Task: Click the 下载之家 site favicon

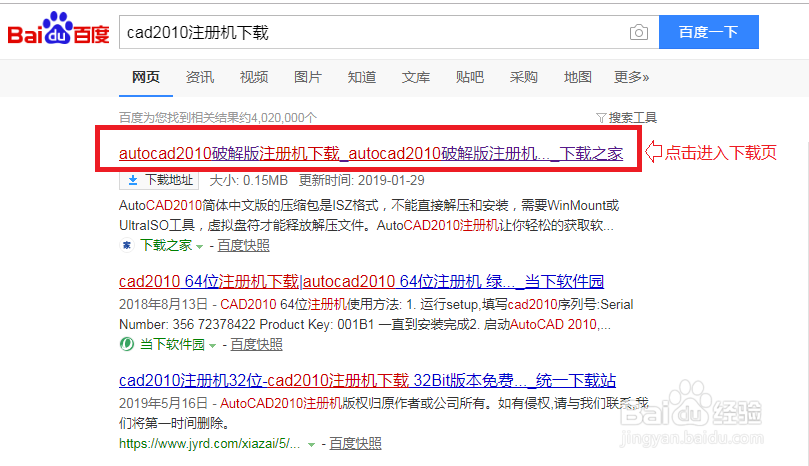Action: click(126, 245)
